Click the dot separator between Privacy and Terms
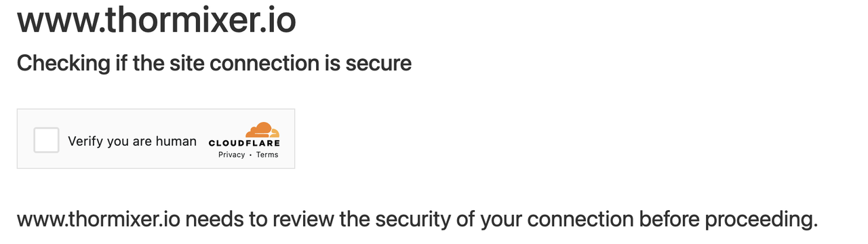Image resolution: width=868 pixels, height=244 pixels. pos(250,155)
